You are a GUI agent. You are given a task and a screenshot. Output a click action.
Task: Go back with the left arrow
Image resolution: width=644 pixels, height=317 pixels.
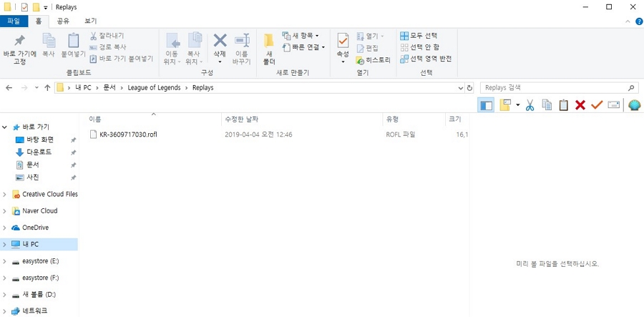[9, 87]
